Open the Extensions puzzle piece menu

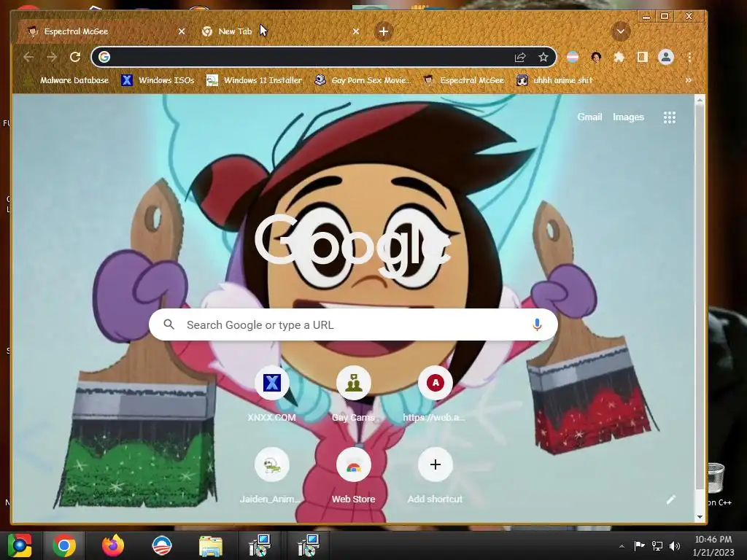coord(619,57)
